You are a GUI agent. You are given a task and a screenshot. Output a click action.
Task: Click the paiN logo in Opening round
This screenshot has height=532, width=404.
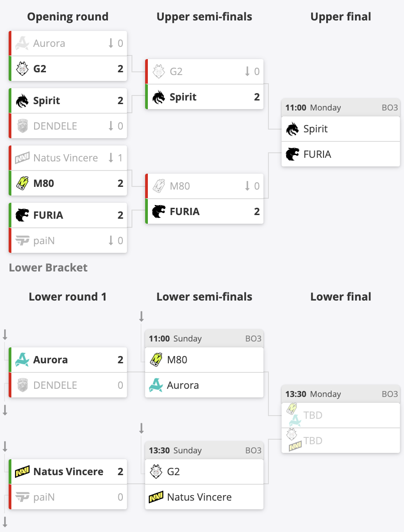click(22, 241)
